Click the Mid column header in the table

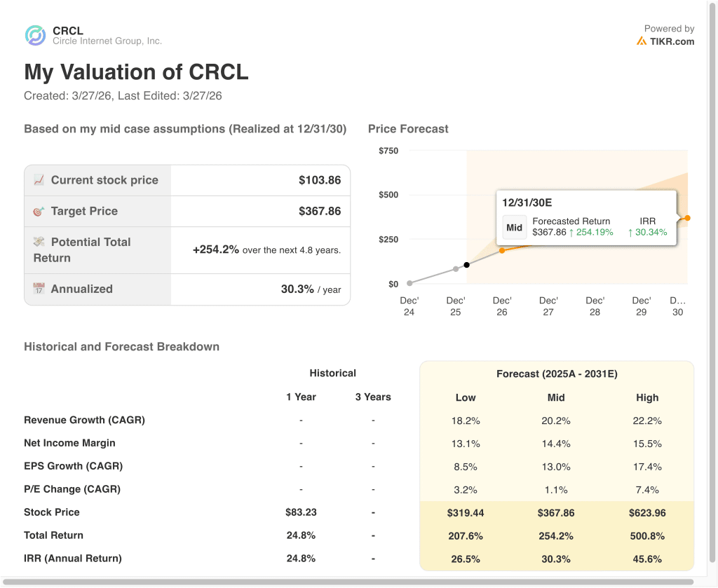(556, 397)
